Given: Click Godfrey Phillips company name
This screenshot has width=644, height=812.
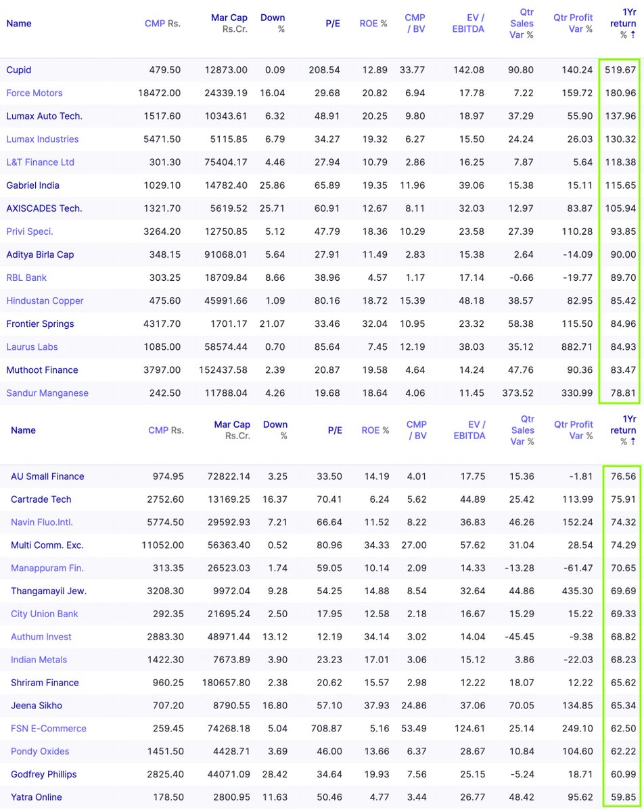Looking at the screenshot, I should 44,775.
